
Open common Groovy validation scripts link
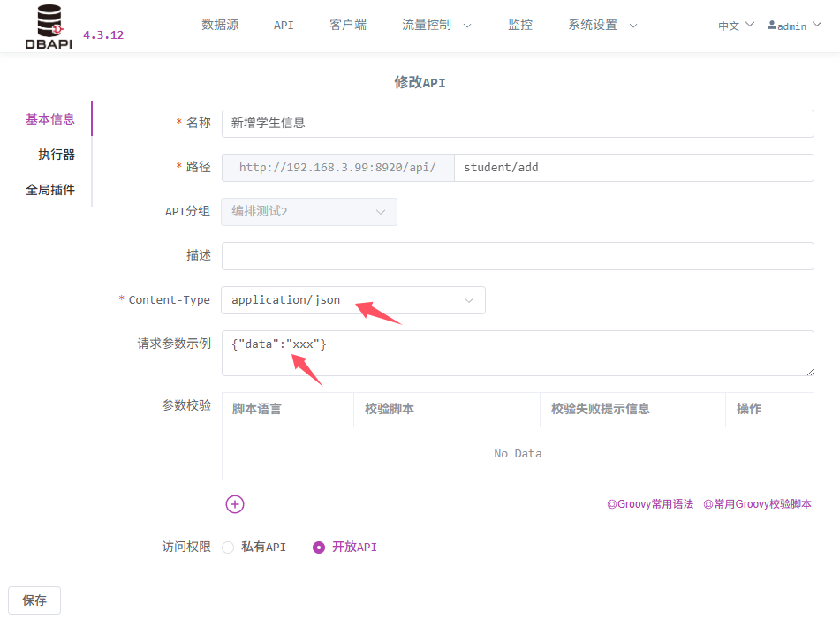[757, 504]
